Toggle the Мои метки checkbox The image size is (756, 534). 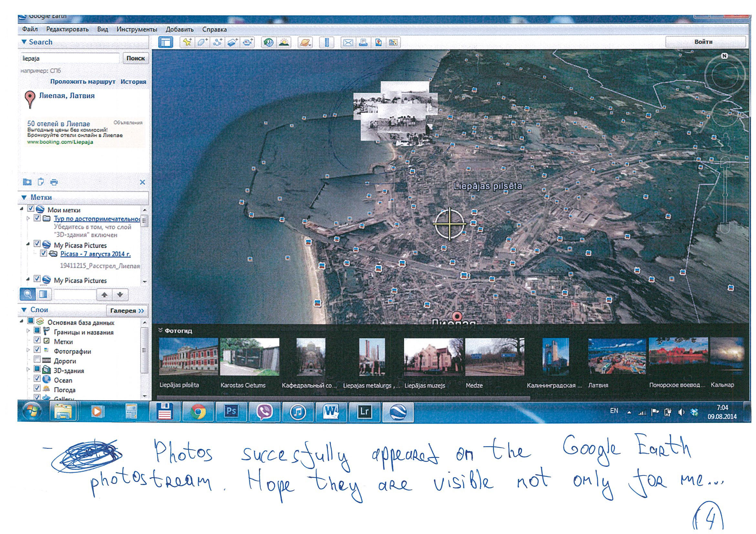pos(31,209)
